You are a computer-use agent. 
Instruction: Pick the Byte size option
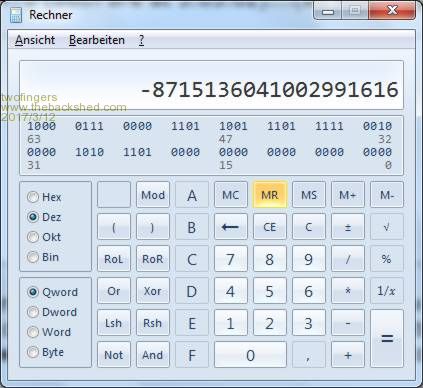[45, 352]
